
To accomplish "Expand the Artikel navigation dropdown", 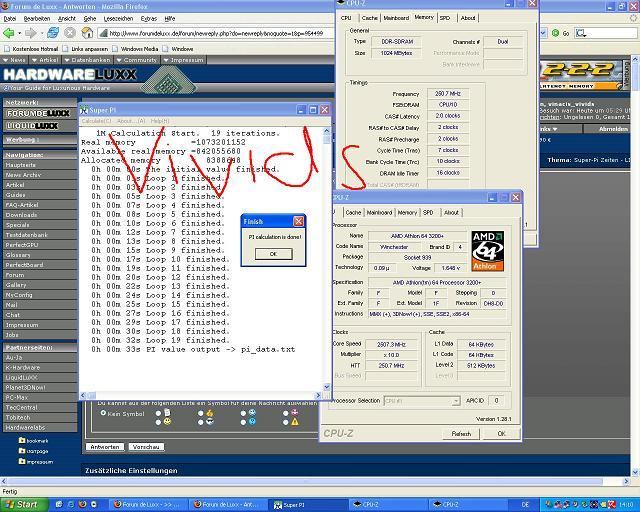I will (x=45, y=60).
